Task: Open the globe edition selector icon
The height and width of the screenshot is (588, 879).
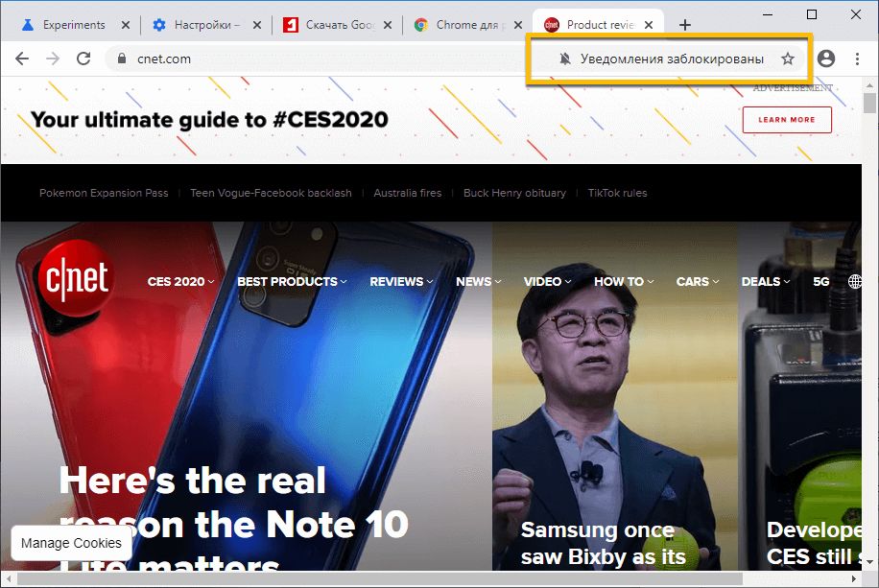Action: pyautogui.click(x=854, y=281)
